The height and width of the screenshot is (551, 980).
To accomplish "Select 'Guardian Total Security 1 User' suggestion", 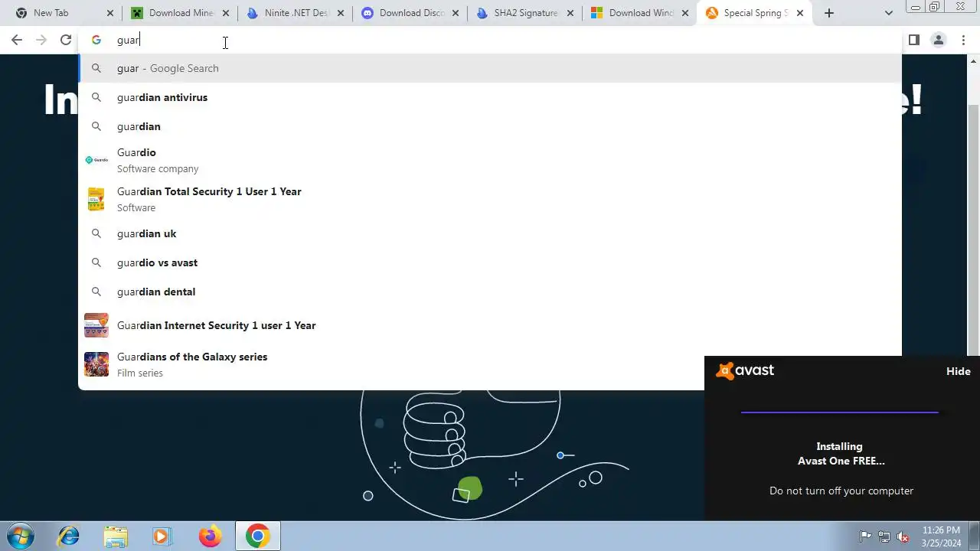I will click(x=490, y=199).
